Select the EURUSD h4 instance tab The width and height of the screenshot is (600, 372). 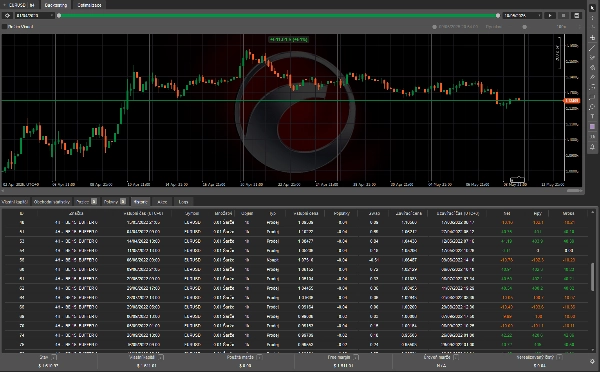[x=19, y=5]
